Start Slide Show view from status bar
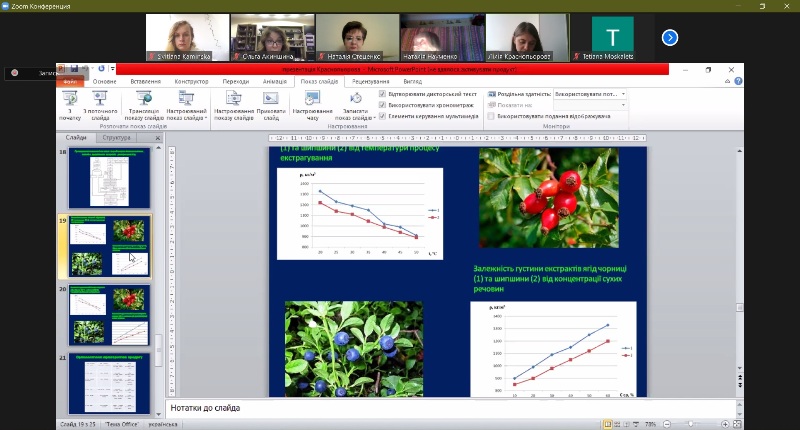This screenshot has height=430, width=800. click(636, 424)
